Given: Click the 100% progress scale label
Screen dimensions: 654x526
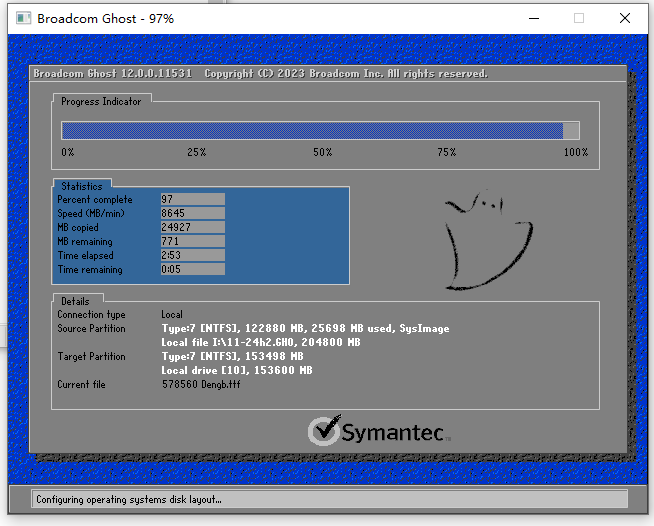Looking at the screenshot, I should point(576,152).
